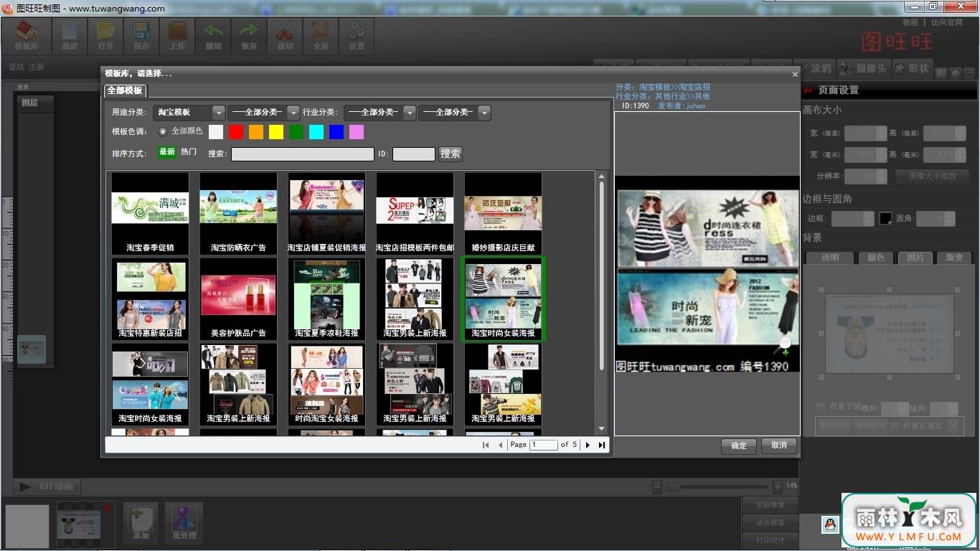The image size is (980, 551).
Task: Open 行业分类 first 全部分类 dropdown
Action: [x=380, y=113]
